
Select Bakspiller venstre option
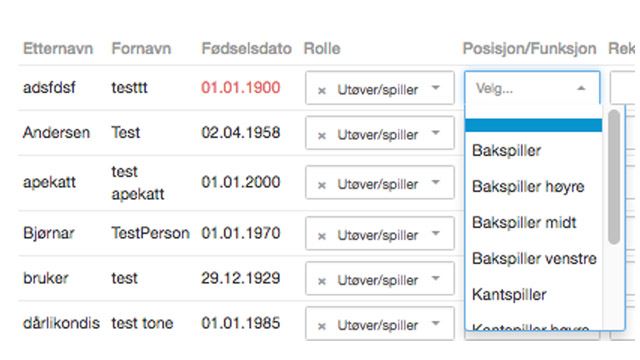click(x=533, y=258)
